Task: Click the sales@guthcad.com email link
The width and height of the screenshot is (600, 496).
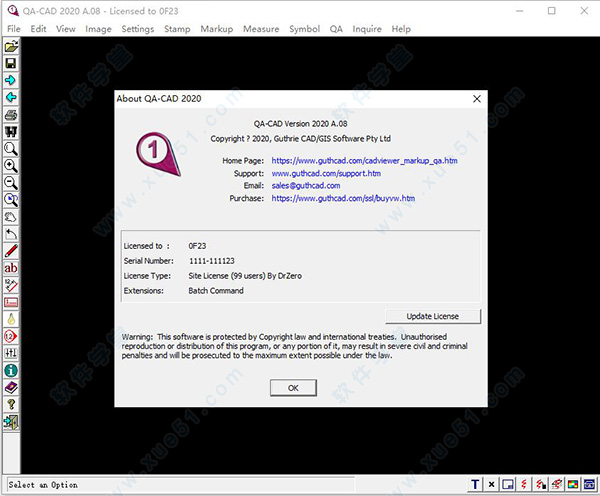Action: (306, 186)
